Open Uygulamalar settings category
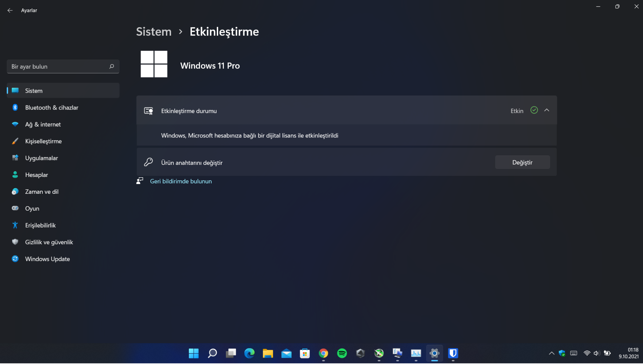643x364 pixels. [63, 158]
